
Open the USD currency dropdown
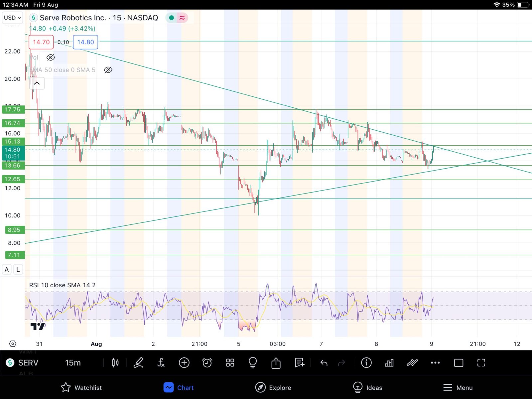point(12,18)
